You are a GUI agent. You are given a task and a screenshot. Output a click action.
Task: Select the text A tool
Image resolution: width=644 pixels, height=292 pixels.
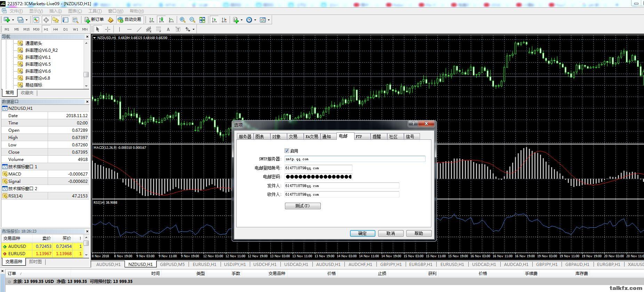click(168, 30)
